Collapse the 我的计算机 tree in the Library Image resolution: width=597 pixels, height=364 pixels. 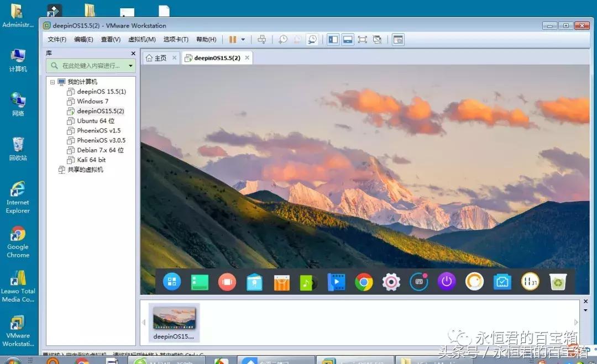click(53, 82)
